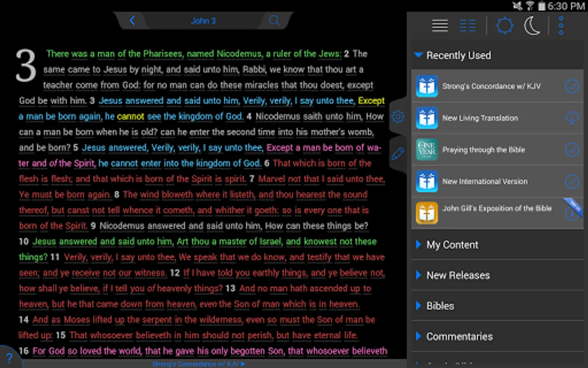Switch to two-column list view icon

pyautogui.click(x=468, y=26)
